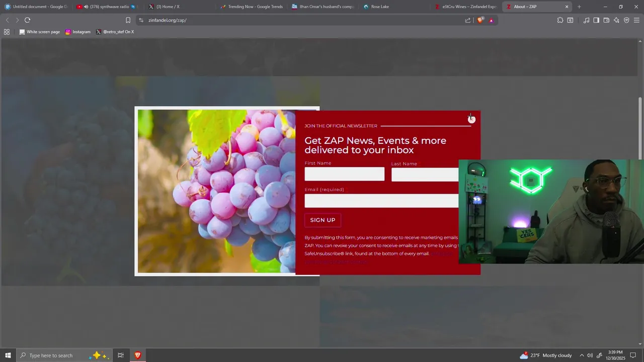Open the share page icon
This screenshot has width=644, height=362.
[x=468, y=20]
